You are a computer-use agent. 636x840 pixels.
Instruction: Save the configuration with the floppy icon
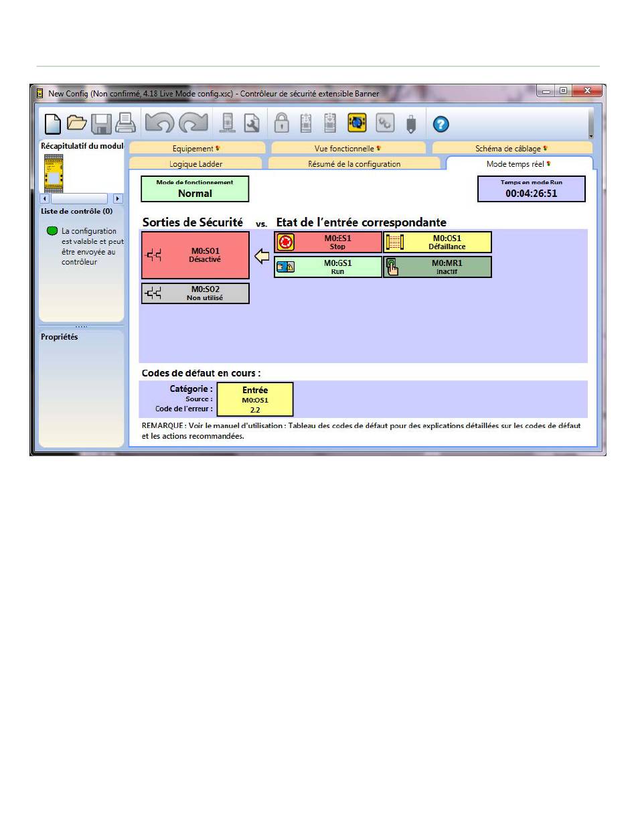tap(102, 124)
